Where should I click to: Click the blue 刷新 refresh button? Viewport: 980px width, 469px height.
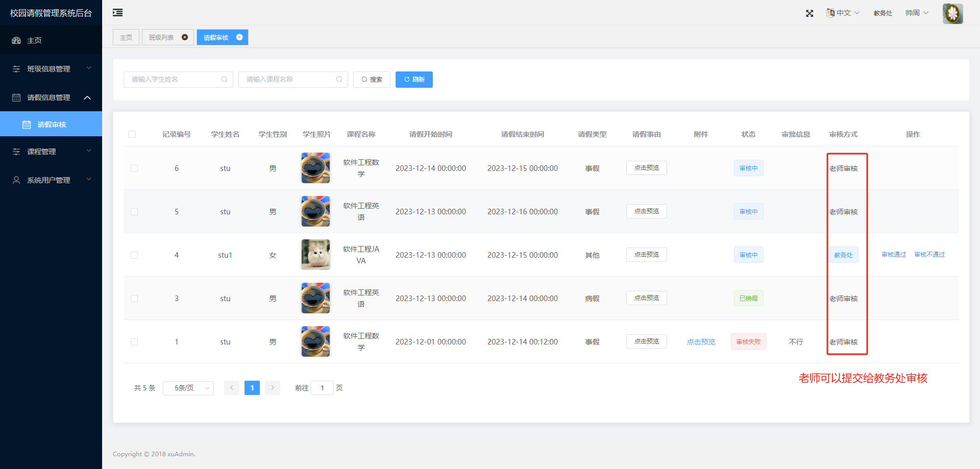click(x=414, y=80)
